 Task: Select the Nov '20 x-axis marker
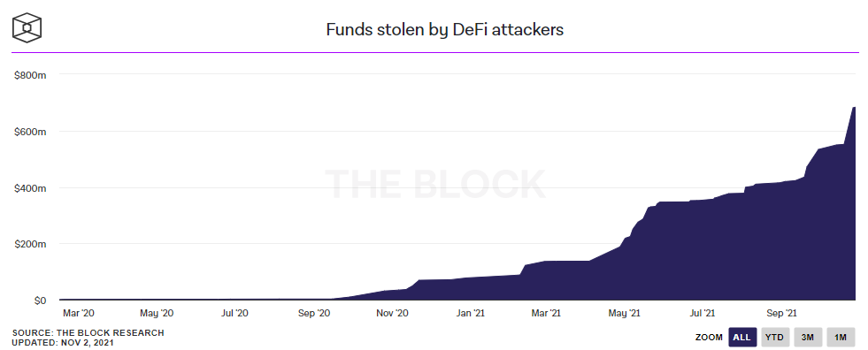pyautogui.click(x=392, y=314)
